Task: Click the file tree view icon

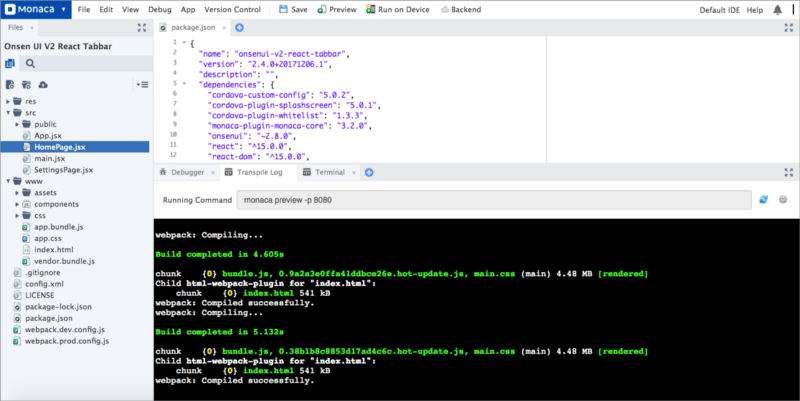Action: [10, 64]
